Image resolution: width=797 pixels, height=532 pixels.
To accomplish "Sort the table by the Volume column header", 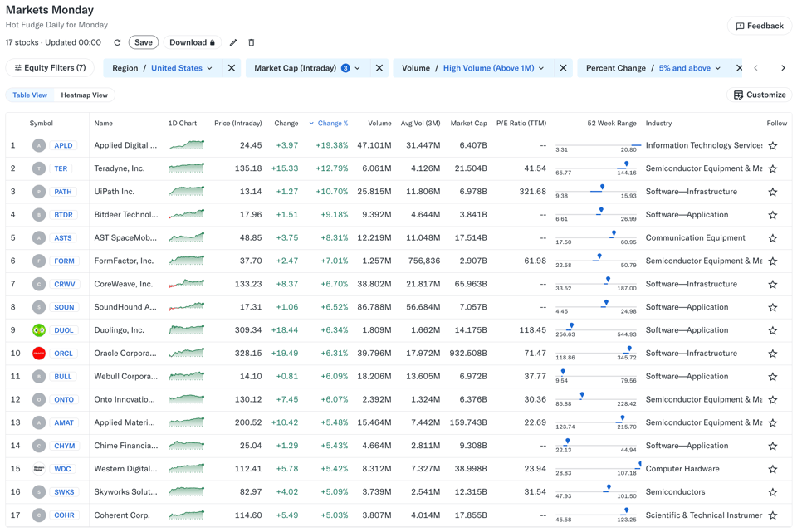I will (x=379, y=123).
